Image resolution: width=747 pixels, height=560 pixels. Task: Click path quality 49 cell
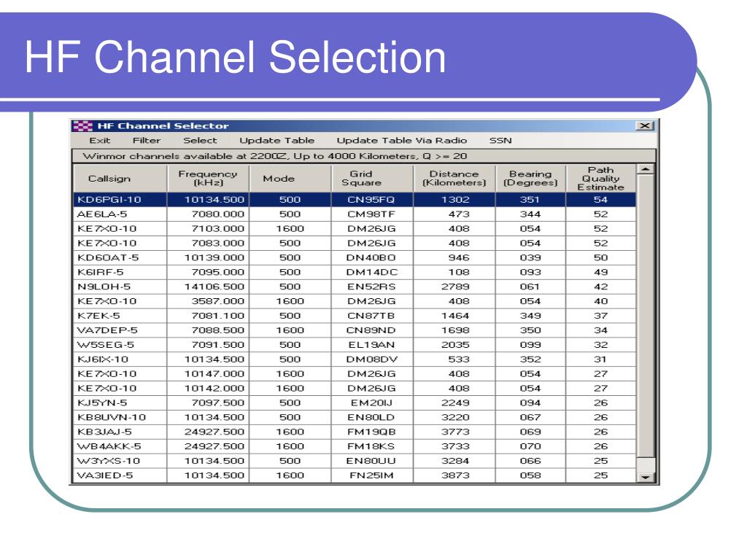click(x=601, y=273)
